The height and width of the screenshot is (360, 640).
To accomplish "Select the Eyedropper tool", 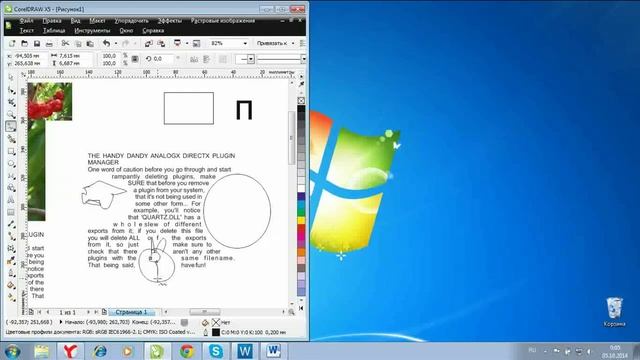I will [11, 261].
